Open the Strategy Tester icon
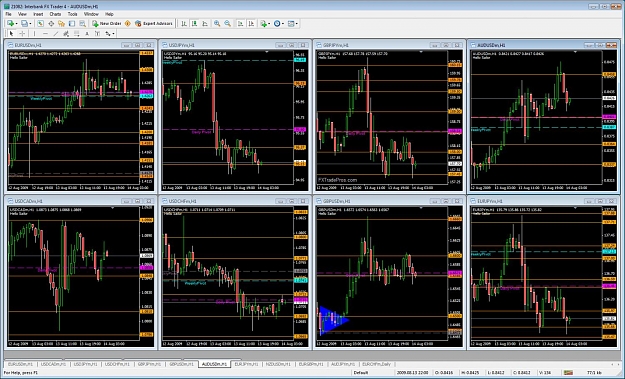Screen dimensions: 625x379 tap(82, 24)
